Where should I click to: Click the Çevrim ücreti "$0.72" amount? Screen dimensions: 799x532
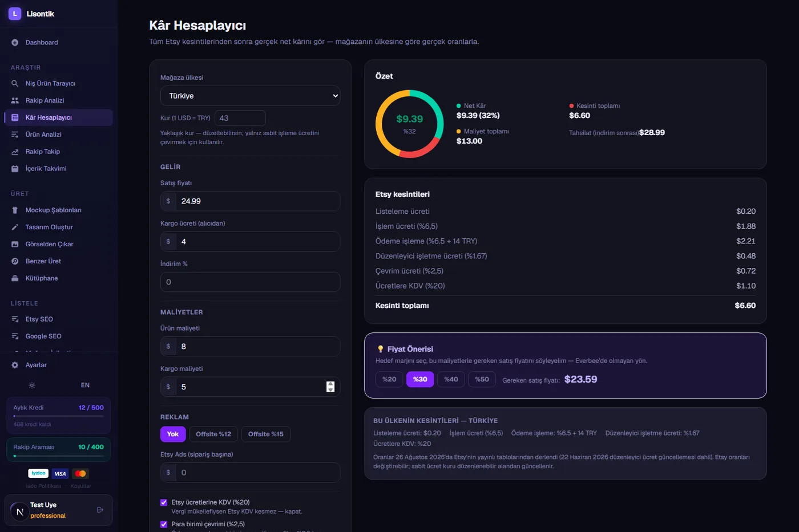tap(746, 271)
